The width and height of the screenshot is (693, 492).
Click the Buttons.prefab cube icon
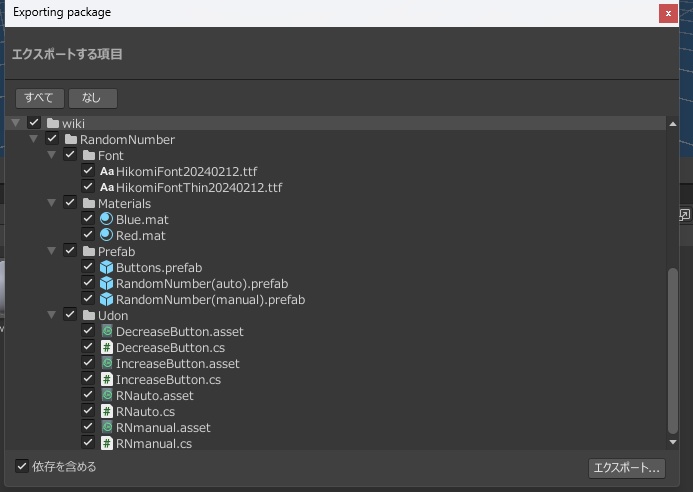(x=107, y=267)
